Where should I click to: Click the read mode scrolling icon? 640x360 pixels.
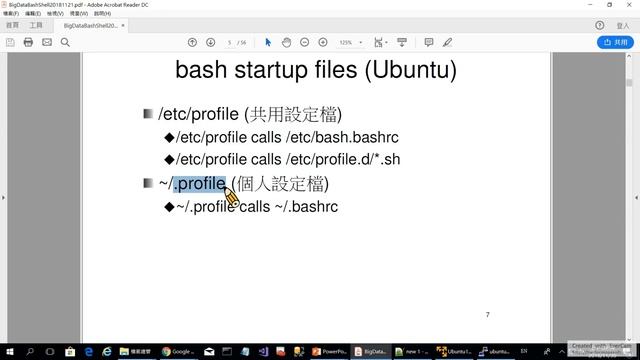point(402,42)
